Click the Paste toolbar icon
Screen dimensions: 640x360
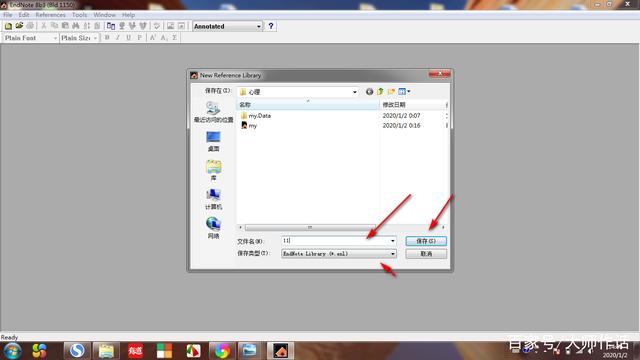tap(65, 26)
